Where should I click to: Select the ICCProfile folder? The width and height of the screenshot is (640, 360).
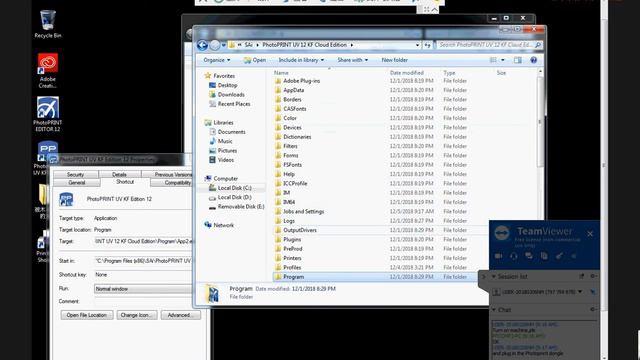295,184
